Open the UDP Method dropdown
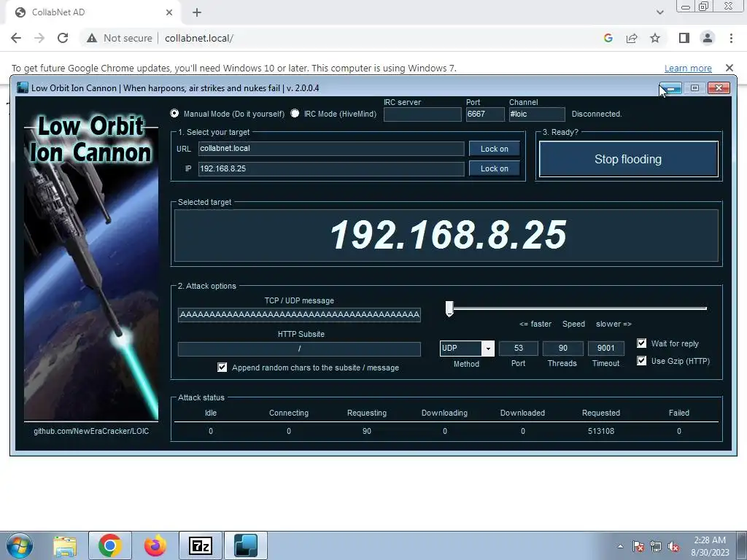747x560 pixels. point(488,348)
